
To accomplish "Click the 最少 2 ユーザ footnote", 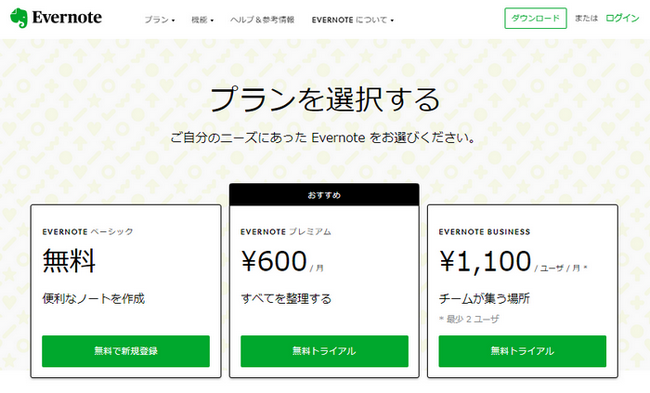I will pos(469,319).
